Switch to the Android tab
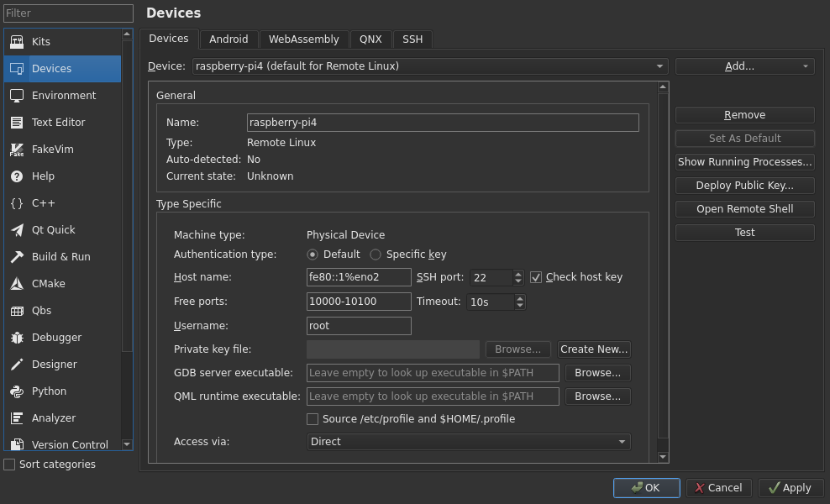 [x=229, y=39]
